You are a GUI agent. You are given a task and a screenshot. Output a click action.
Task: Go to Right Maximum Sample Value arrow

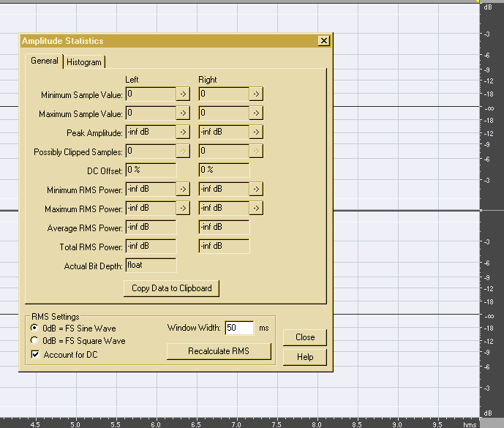coord(256,113)
